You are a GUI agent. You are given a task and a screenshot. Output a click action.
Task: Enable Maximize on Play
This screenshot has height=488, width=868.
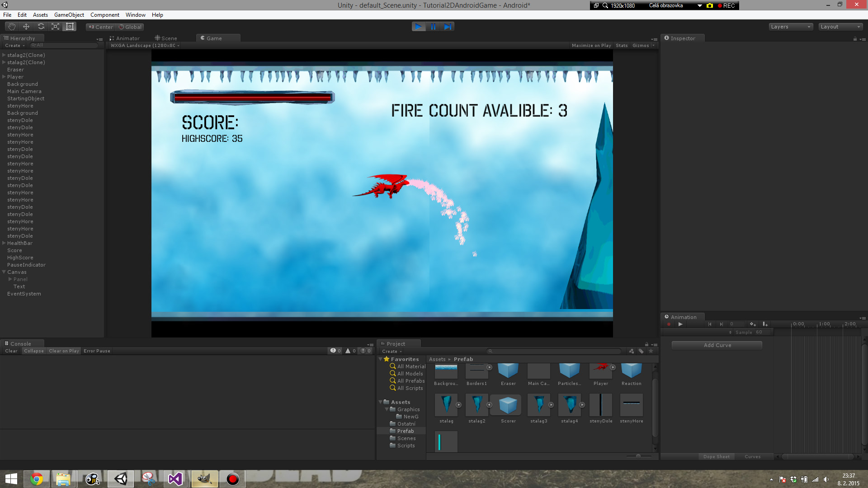point(591,45)
